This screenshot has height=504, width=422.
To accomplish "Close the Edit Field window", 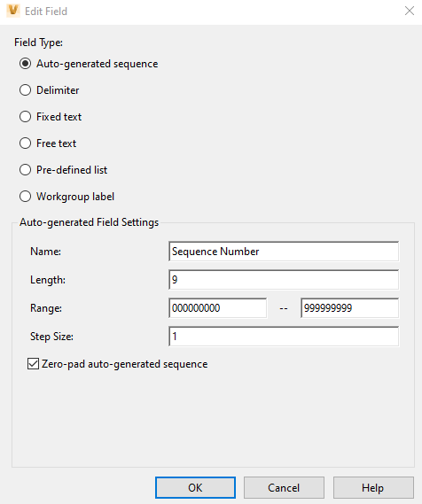I will (409, 11).
